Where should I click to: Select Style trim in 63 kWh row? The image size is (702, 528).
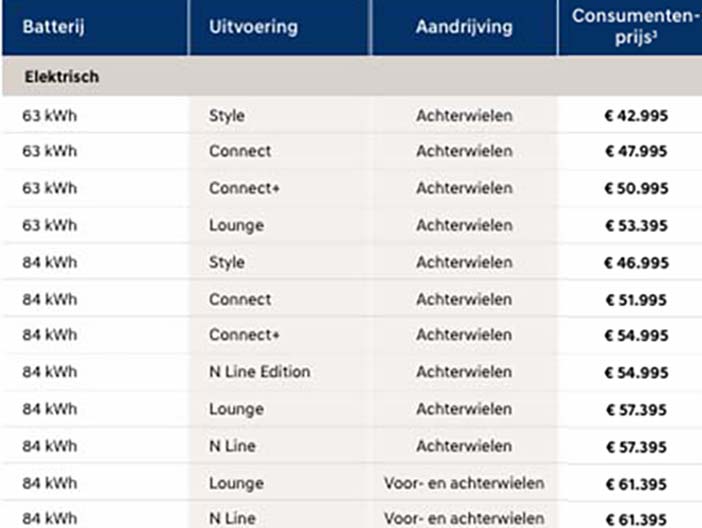[227, 116]
